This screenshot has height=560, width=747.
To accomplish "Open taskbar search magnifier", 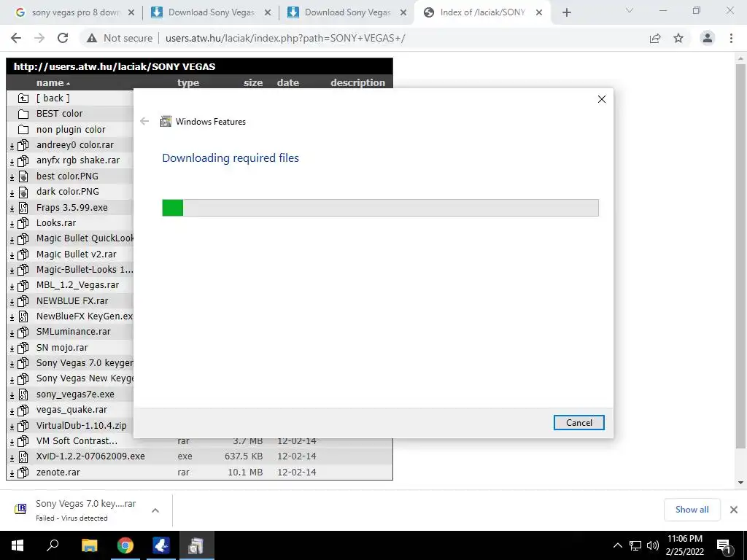I will pyautogui.click(x=53, y=545).
